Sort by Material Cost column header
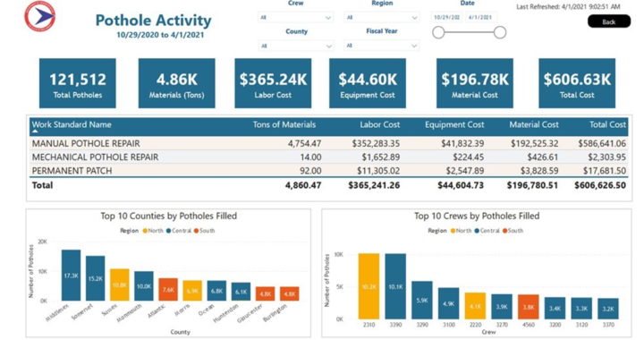The image size is (644, 340). tap(534, 124)
